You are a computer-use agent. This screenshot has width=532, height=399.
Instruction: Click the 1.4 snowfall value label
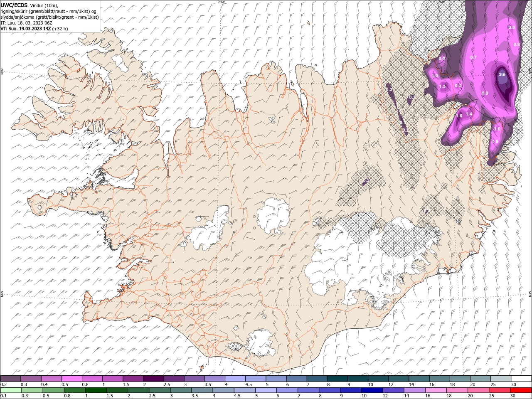tap(469, 114)
